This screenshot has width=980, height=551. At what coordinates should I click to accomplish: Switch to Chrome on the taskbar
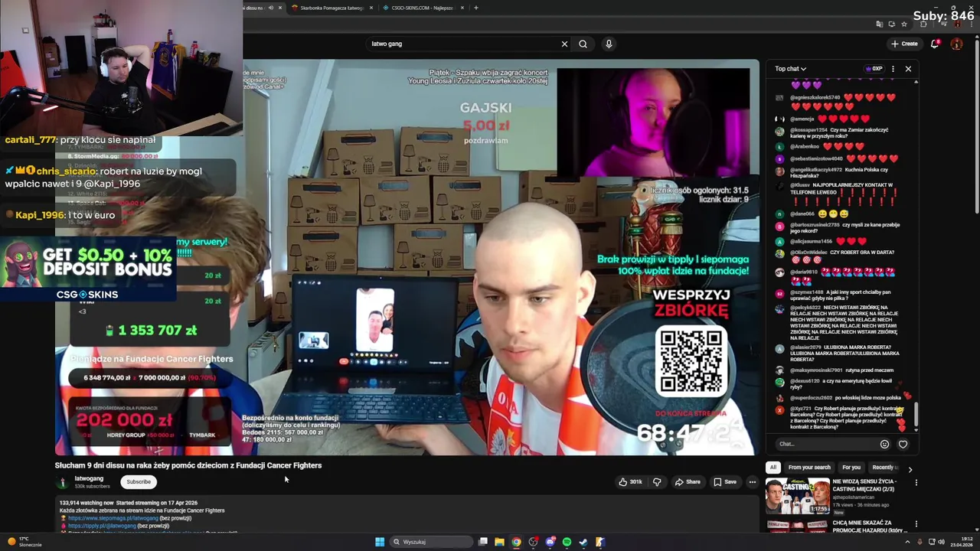(x=516, y=542)
